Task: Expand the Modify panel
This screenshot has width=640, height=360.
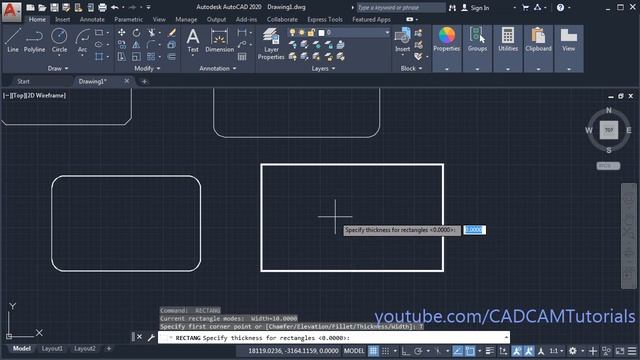Action: click(147, 69)
